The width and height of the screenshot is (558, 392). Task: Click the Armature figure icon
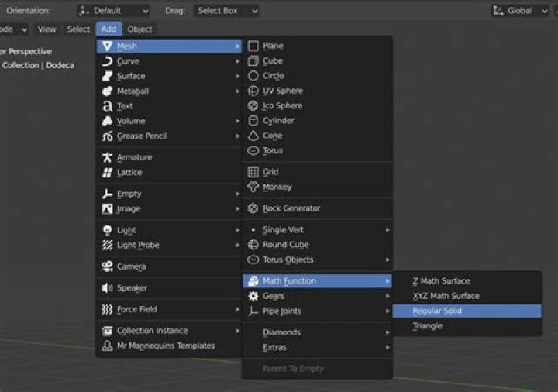(x=107, y=157)
